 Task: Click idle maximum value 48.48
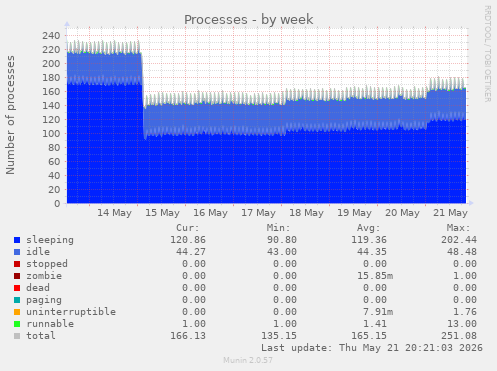point(462,252)
